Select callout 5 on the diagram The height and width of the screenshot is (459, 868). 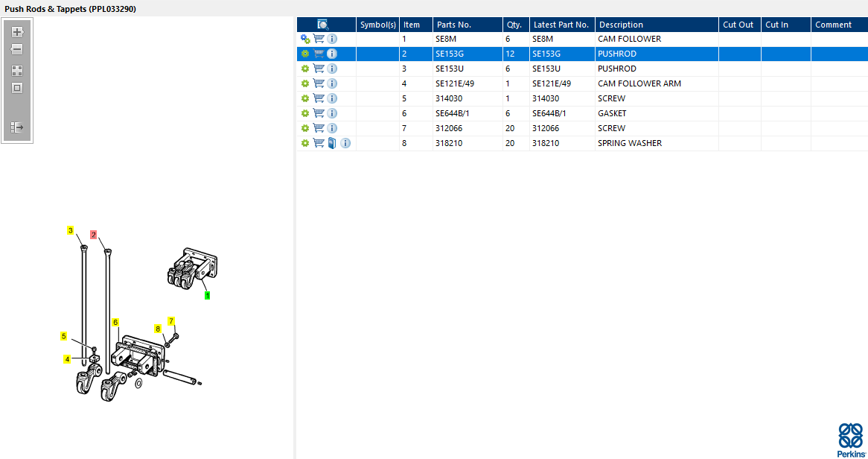(x=64, y=336)
